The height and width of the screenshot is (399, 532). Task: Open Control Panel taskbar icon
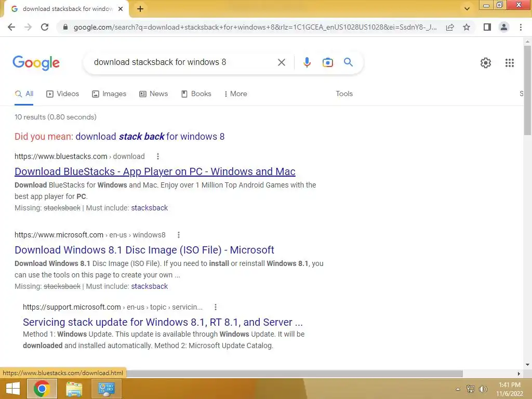tap(106, 389)
